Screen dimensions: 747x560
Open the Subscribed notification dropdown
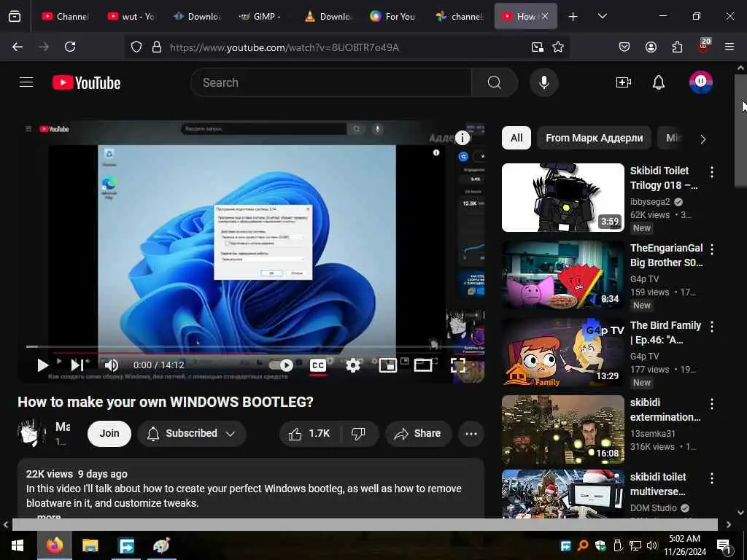click(x=192, y=433)
